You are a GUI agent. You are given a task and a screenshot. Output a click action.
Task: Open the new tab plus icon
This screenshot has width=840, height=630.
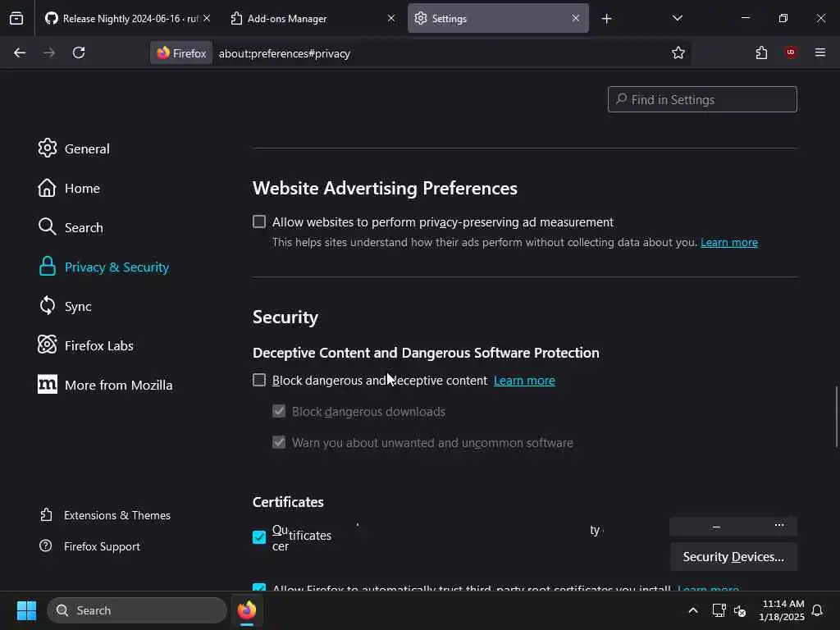pyautogui.click(x=606, y=18)
